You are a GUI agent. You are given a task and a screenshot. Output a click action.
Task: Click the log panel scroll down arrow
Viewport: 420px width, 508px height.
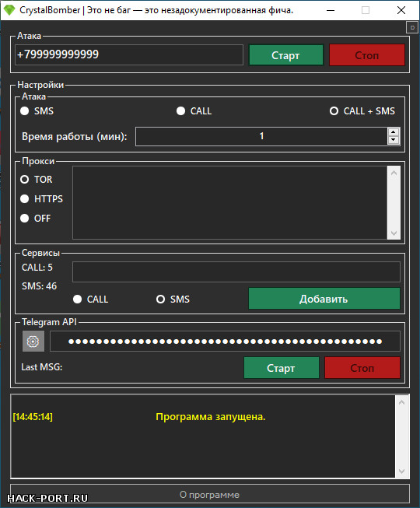coord(402,471)
